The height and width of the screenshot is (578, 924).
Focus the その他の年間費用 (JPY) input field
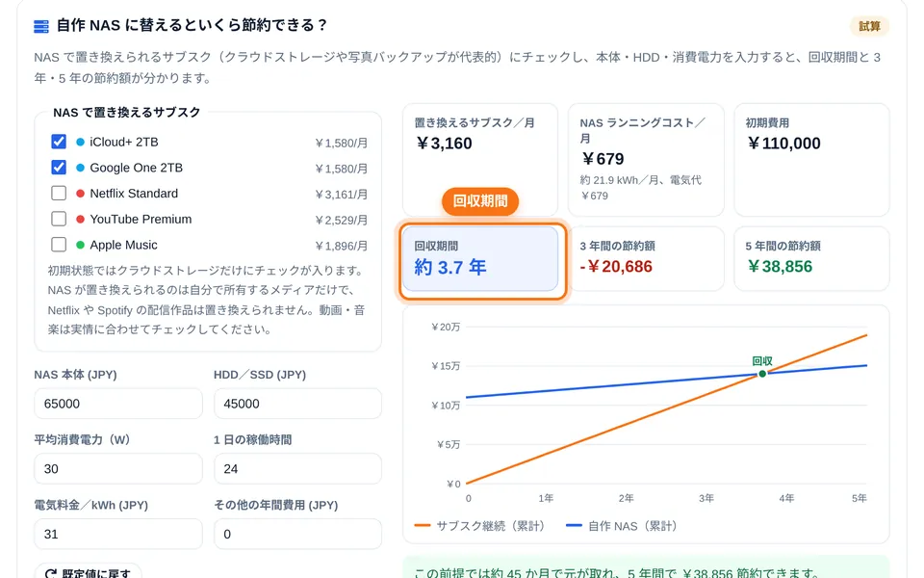(297, 534)
